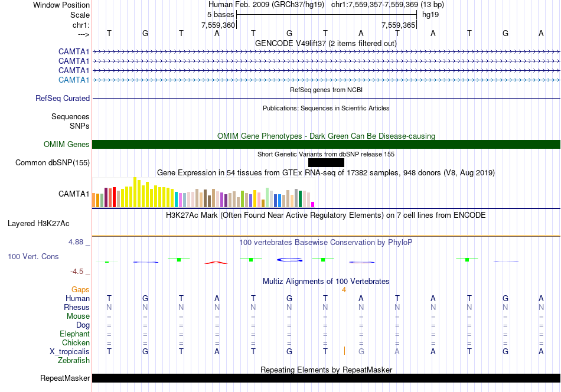Select the Mouse species label
Screen dimensions: 561x392
pos(78,316)
